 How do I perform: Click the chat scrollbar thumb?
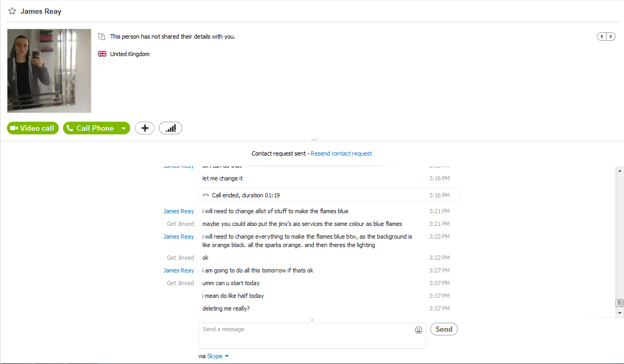point(620,303)
